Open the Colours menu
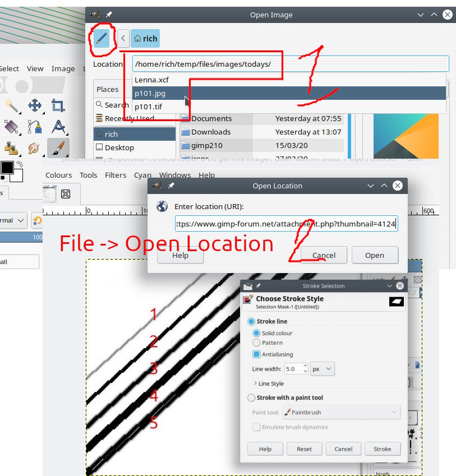Viewport: 456px width, 476px height. coord(58,175)
